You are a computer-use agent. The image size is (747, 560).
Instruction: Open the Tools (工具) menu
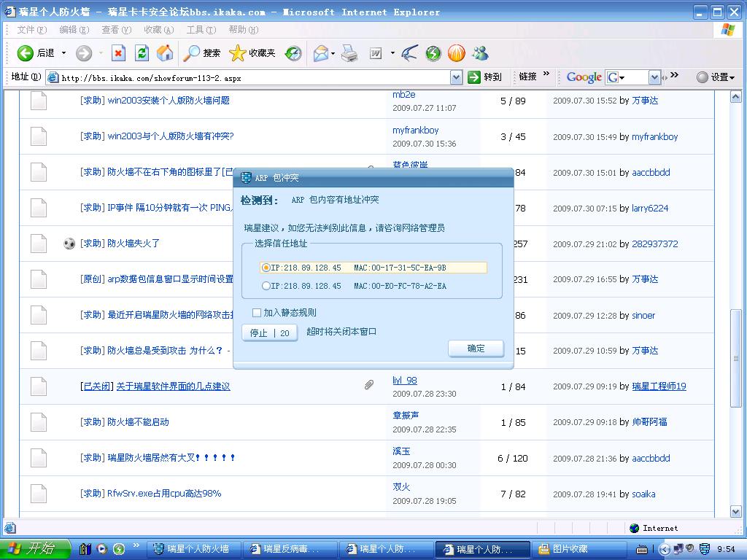point(201,29)
